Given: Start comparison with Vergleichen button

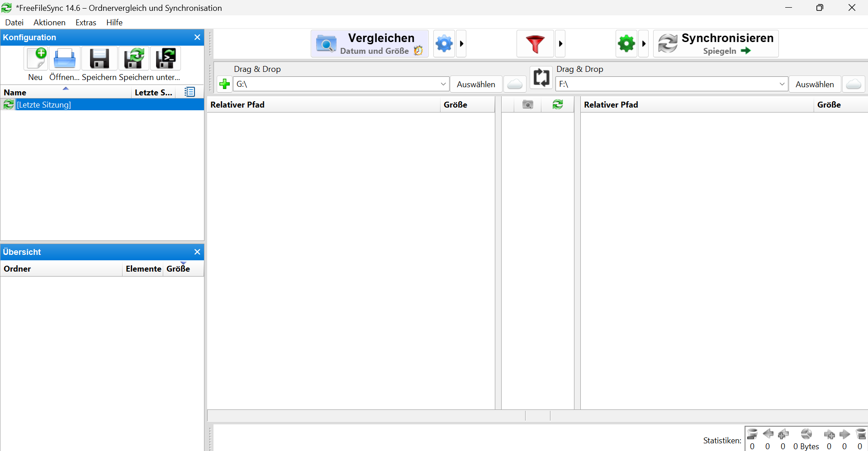Looking at the screenshot, I should pyautogui.click(x=370, y=44).
